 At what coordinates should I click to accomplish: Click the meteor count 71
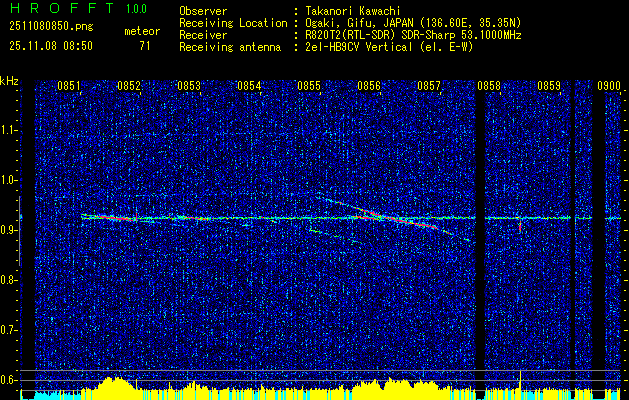point(145,46)
